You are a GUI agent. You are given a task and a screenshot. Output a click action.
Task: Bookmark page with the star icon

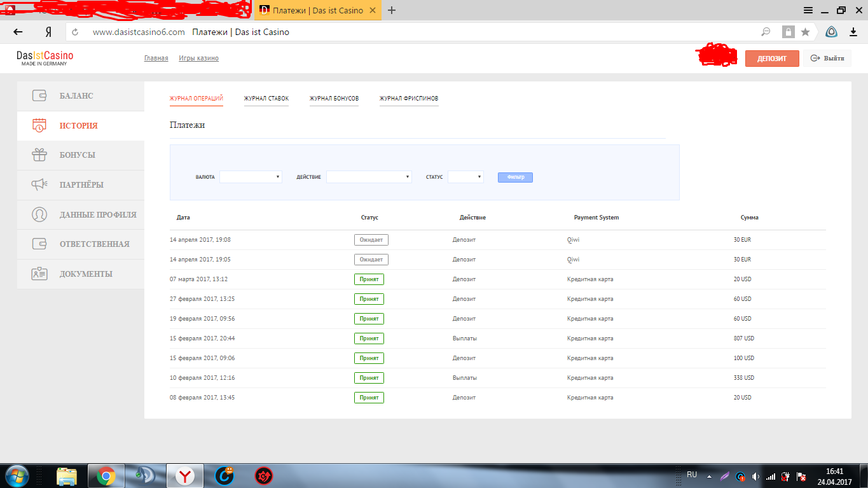[805, 32]
